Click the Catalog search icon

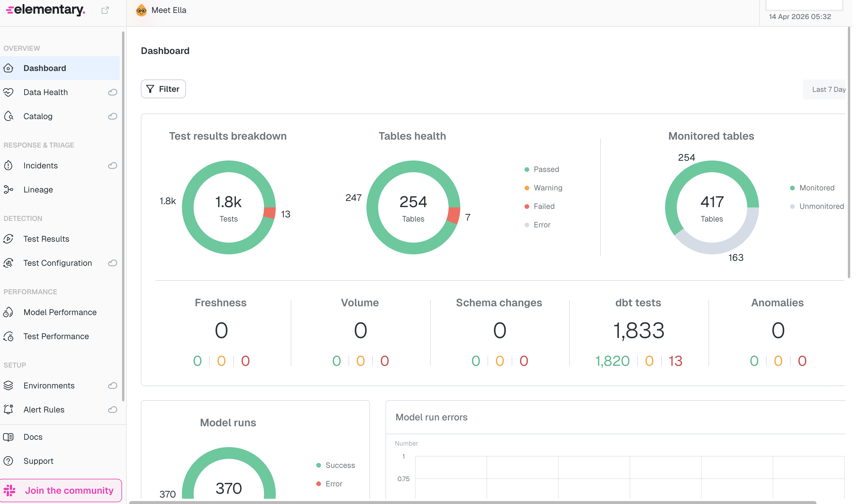[9, 116]
